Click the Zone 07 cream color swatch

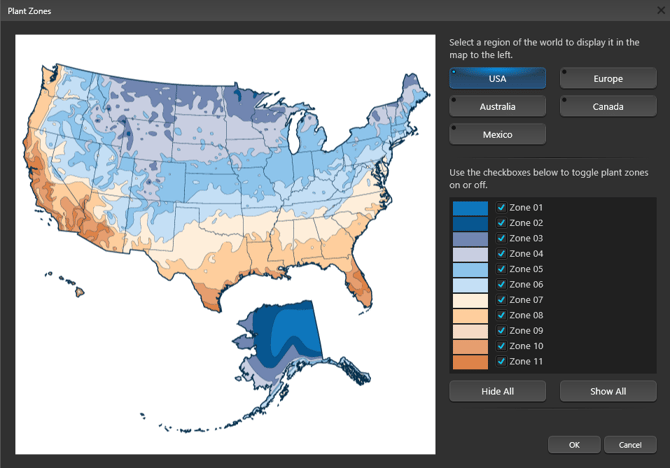470,300
